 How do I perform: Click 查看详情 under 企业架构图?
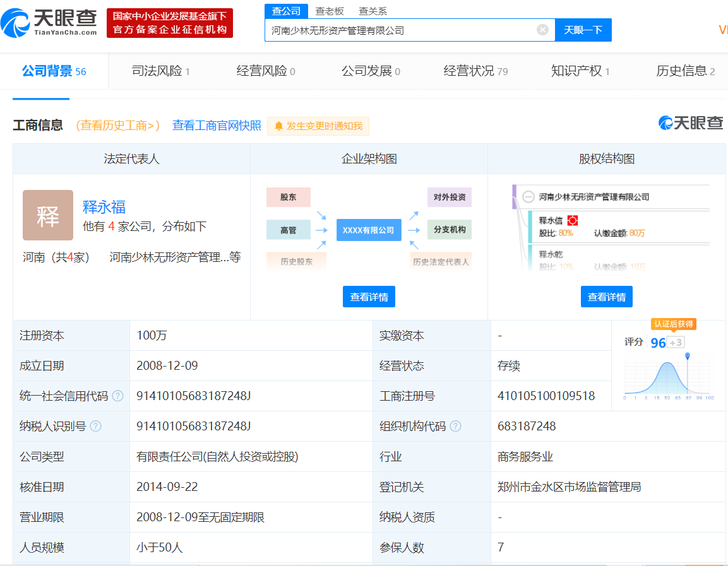(369, 297)
